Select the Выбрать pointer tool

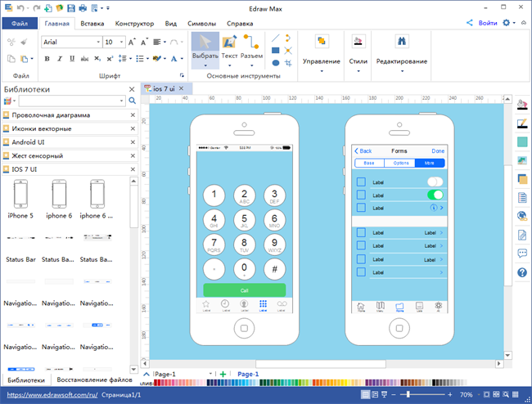click(x=205, y=48)
